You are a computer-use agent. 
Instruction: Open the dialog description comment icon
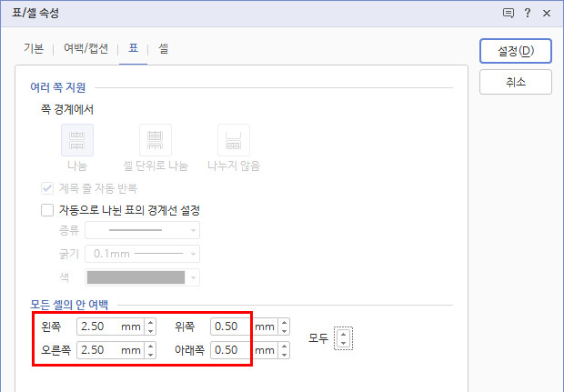(x=508, y=14)
